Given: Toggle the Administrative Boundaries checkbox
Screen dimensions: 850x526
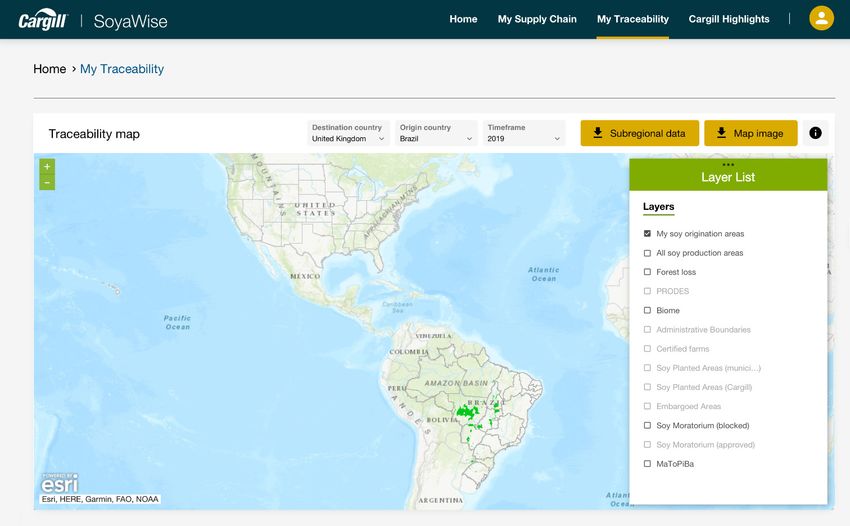Looking at the screenshot, I should pos(647,330).
